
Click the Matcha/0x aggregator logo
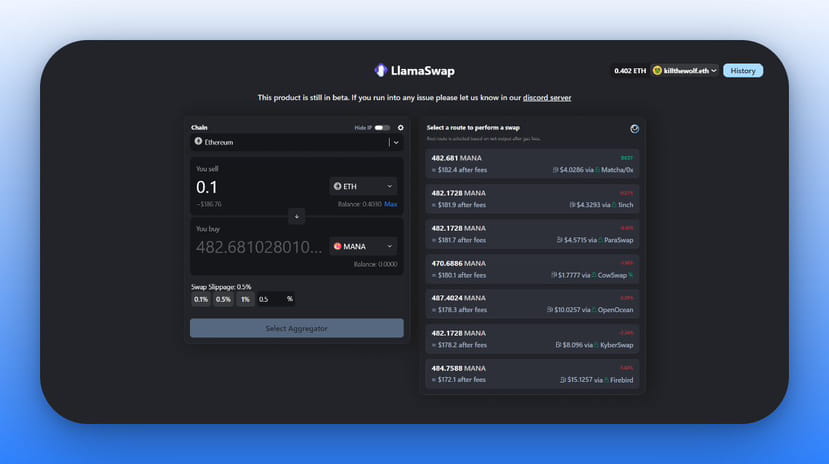[597, 170]
